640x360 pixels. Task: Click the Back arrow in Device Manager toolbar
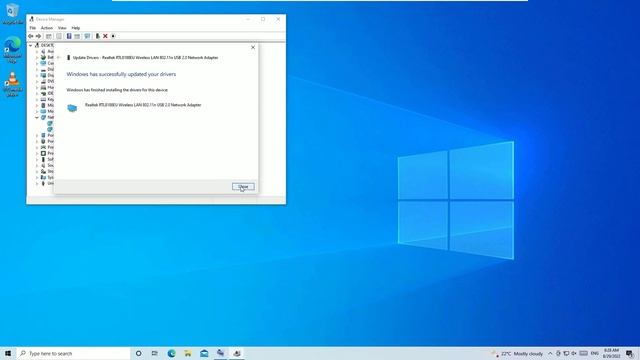tap(31, 36)
